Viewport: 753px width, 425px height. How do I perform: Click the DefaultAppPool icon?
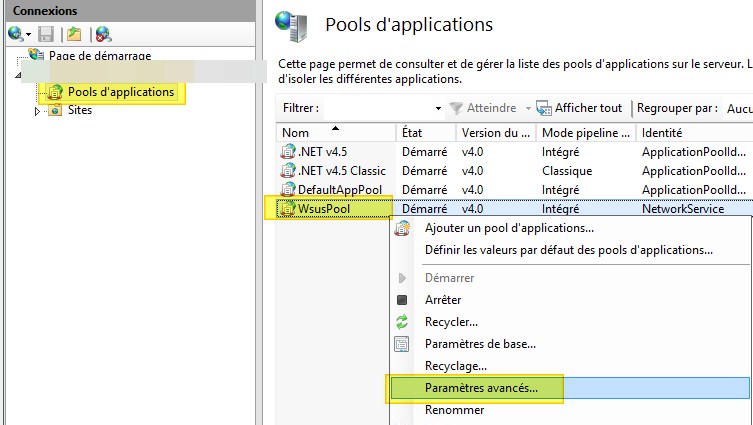[288, 190]
